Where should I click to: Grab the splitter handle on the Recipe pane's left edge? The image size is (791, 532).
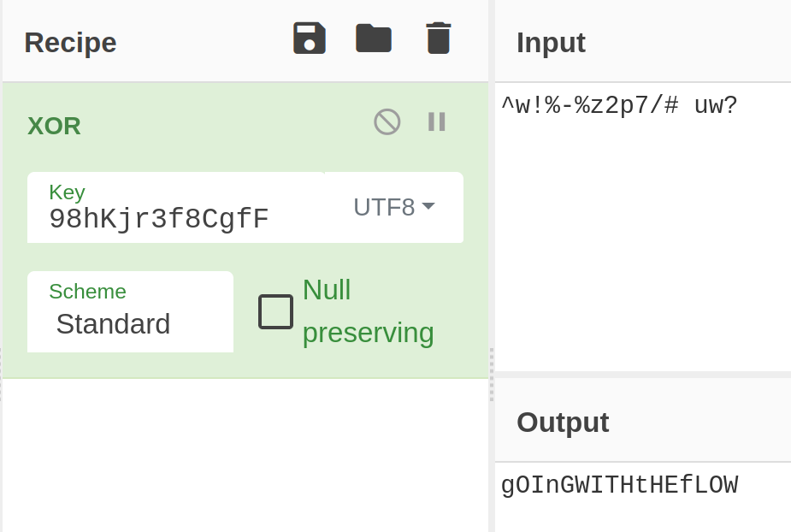pos(1,374)
